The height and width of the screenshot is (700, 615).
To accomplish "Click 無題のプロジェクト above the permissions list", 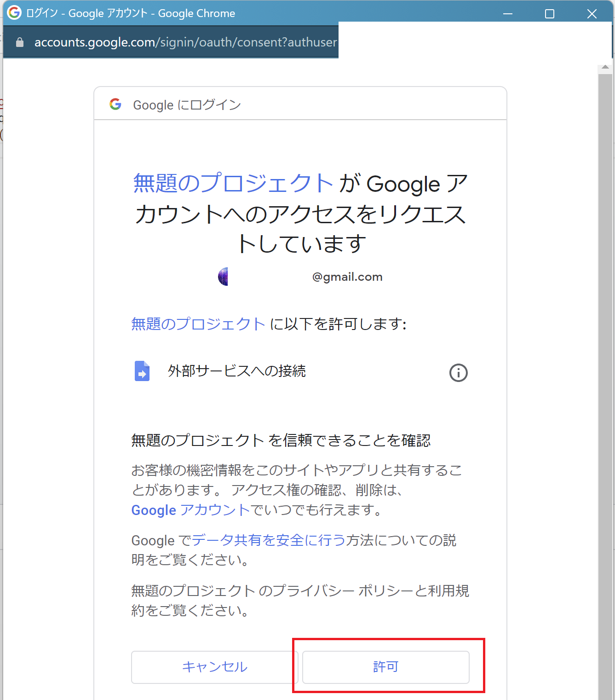I will (197, 324).
